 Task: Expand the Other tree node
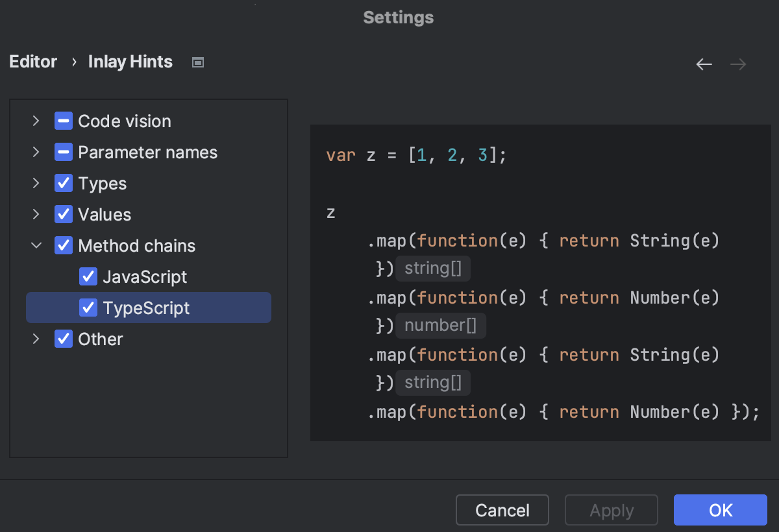[x=36, y=339]
